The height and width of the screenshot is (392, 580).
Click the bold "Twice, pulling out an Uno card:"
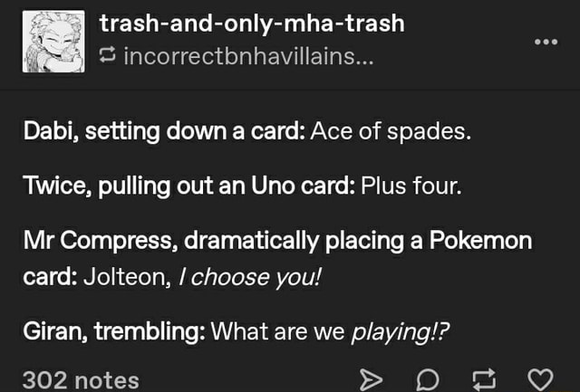tap(188, 189)
